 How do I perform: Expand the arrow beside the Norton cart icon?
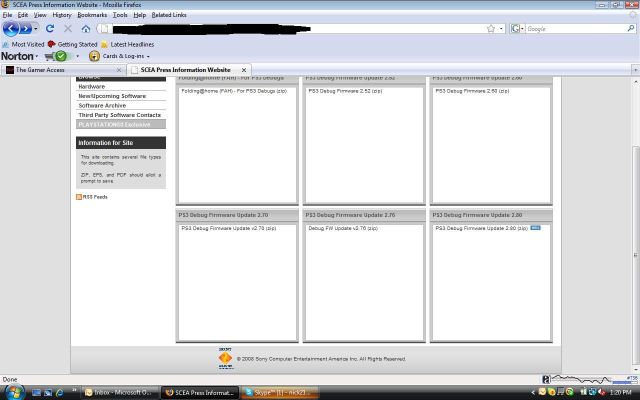click(x=77, y=56)
